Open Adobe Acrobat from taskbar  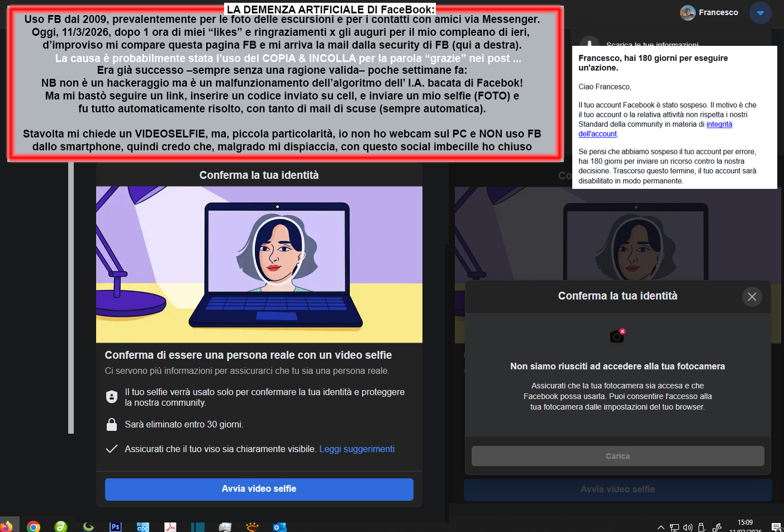tap(170, 526)
